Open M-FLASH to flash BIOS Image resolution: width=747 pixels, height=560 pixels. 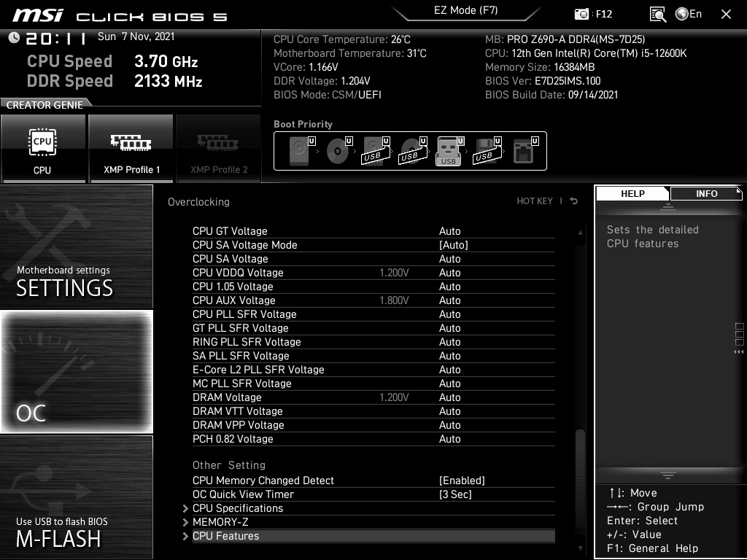(76, 497)
